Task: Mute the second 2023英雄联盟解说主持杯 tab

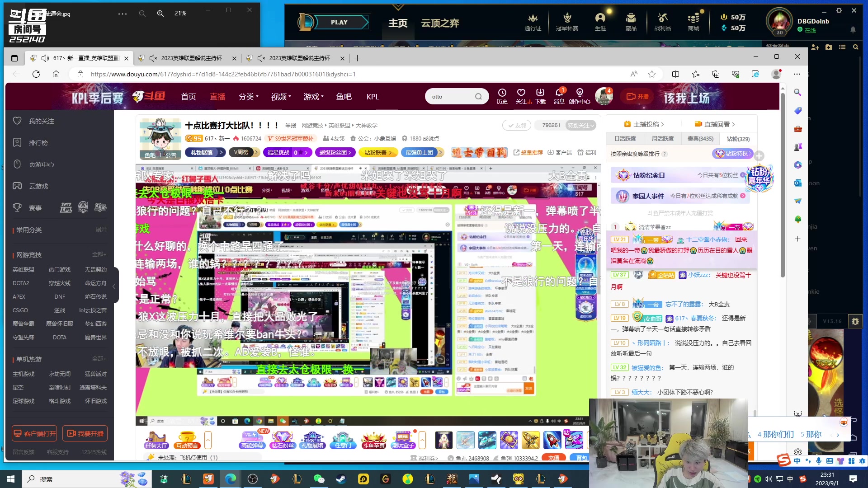Action: click(153, 58)
